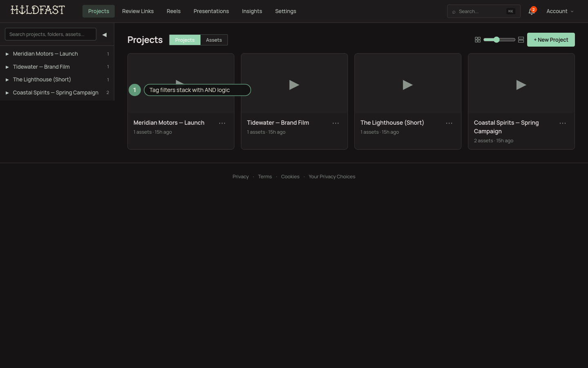Play The Lighthouse (Short) thumbnail
Image resolution: width=588 pixels, height=368 pixels.
pyautogui.click(x=408, y=85)
